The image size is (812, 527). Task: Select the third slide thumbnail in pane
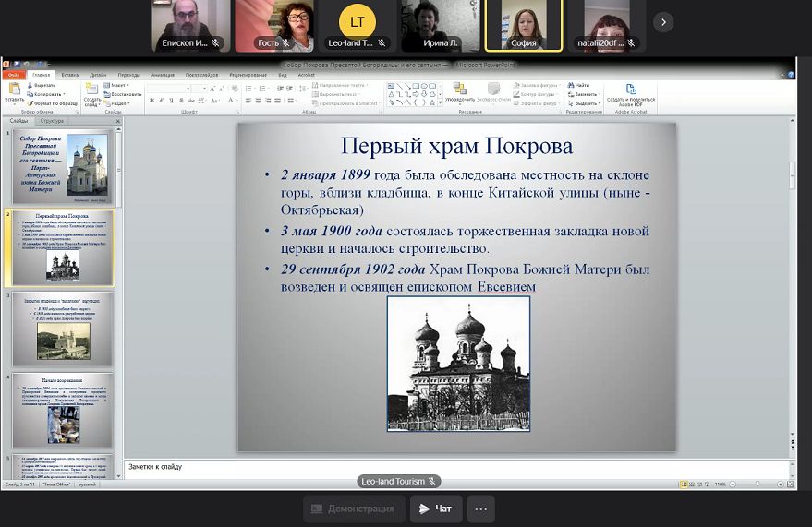point(63,329)
